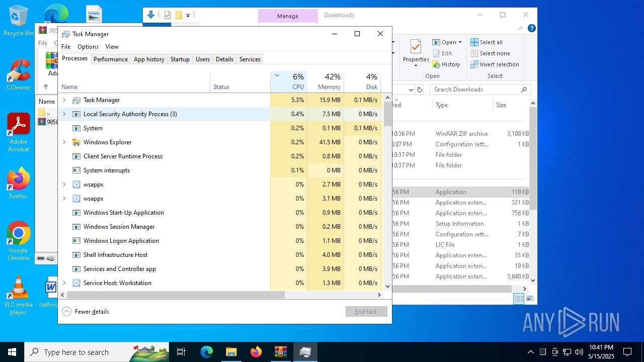This screenshot has height=362, width=644.
Task: Click the Search Downloads box
Action: click(480, 89)
